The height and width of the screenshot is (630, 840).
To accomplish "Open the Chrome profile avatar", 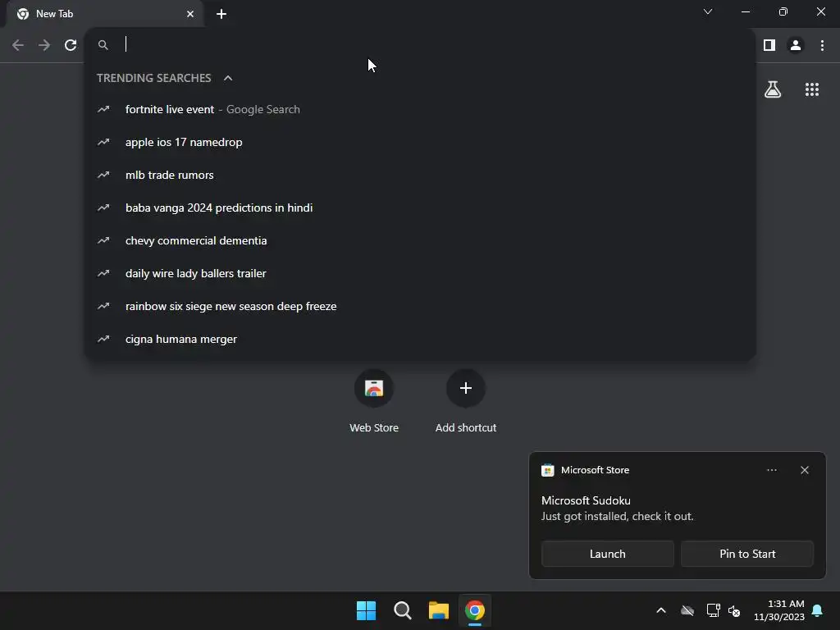I will 796,46.
